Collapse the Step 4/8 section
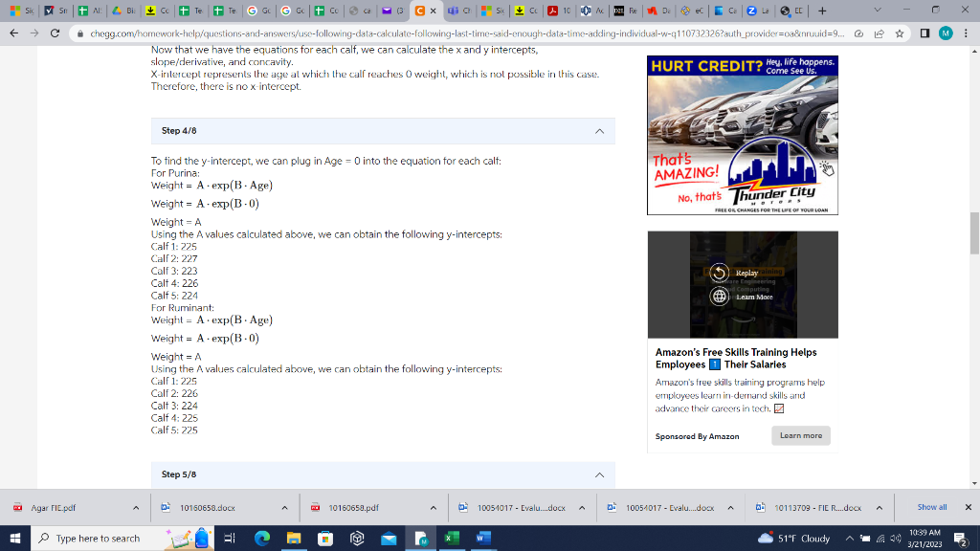The height and width of the screenshot is (551, 980). coord(601,131)
